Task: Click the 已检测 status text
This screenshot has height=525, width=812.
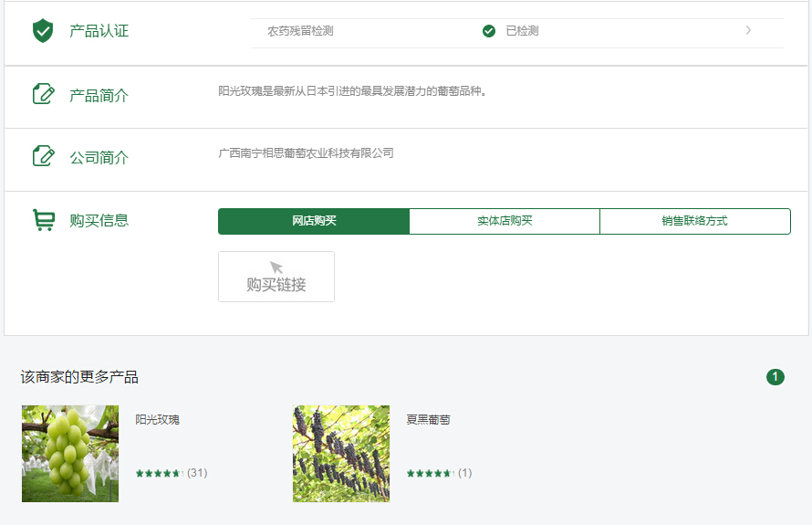Action: tap(522, 31)
